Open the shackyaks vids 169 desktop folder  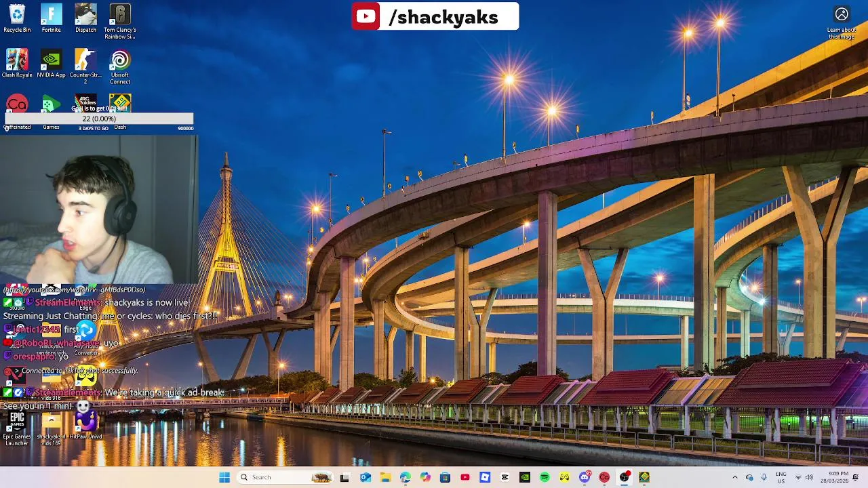click(x=51, y=428)
